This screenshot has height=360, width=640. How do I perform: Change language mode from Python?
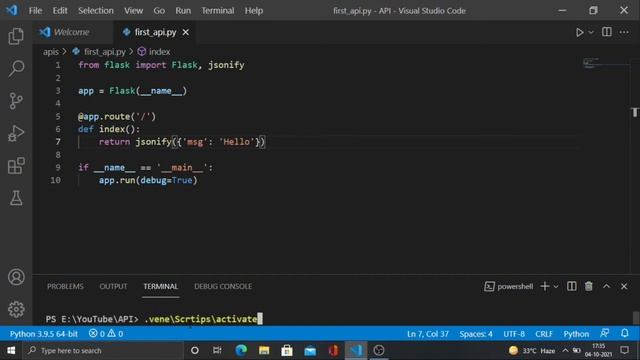[576, 334]
